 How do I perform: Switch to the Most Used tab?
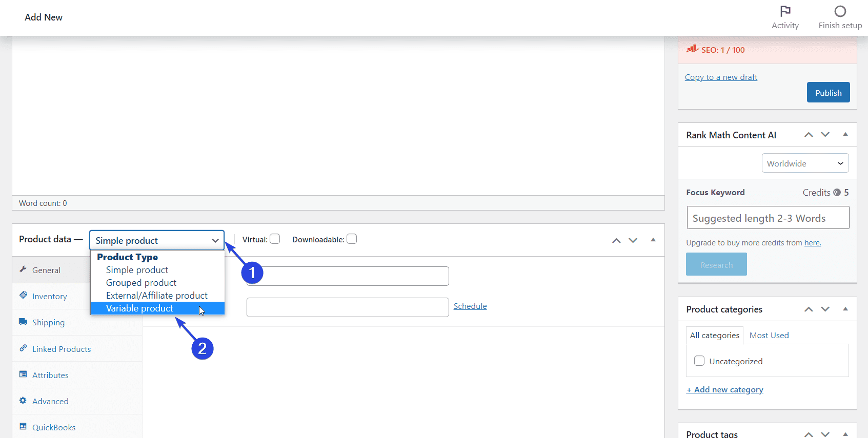pyautogui.click(x=769, y=335)
